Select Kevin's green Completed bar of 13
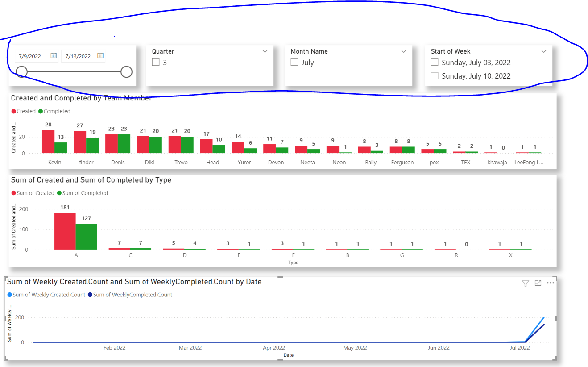 (61, 148)
